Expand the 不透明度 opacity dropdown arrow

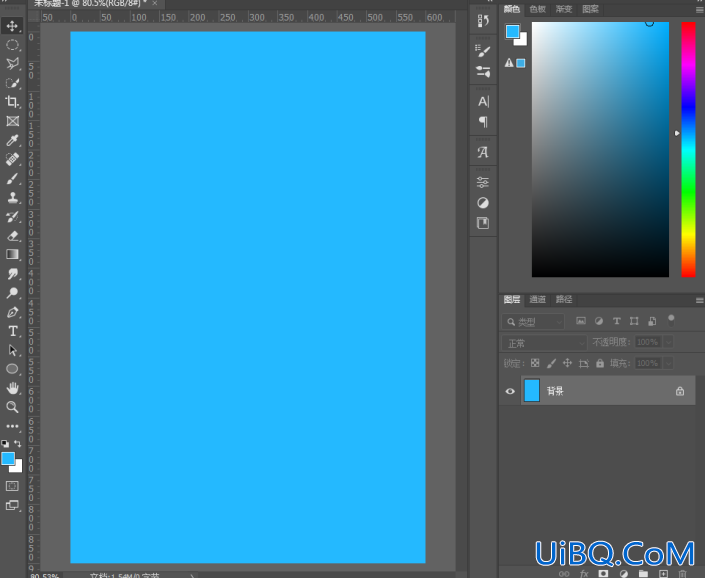tap(669, 342)
